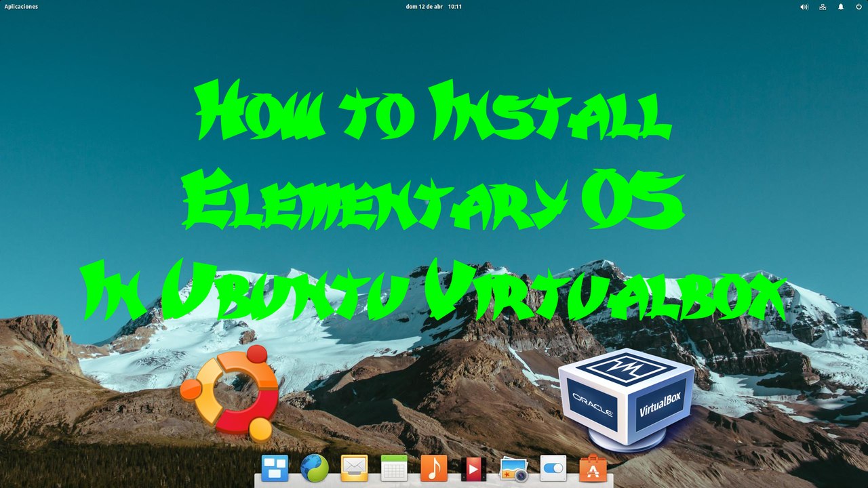
Task: Launch the Videos app from dock
Action: [x=473, y=468]
